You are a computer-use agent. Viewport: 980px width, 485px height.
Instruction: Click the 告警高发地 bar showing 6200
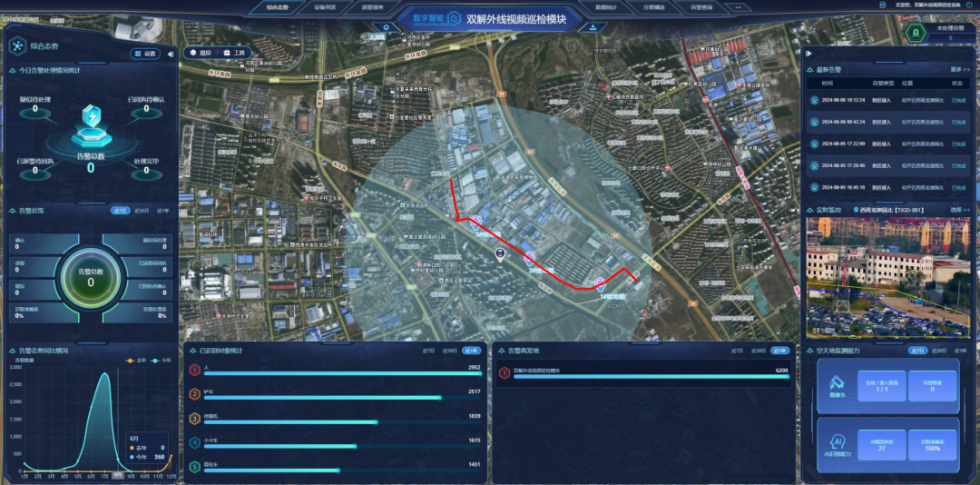(652, 377)
